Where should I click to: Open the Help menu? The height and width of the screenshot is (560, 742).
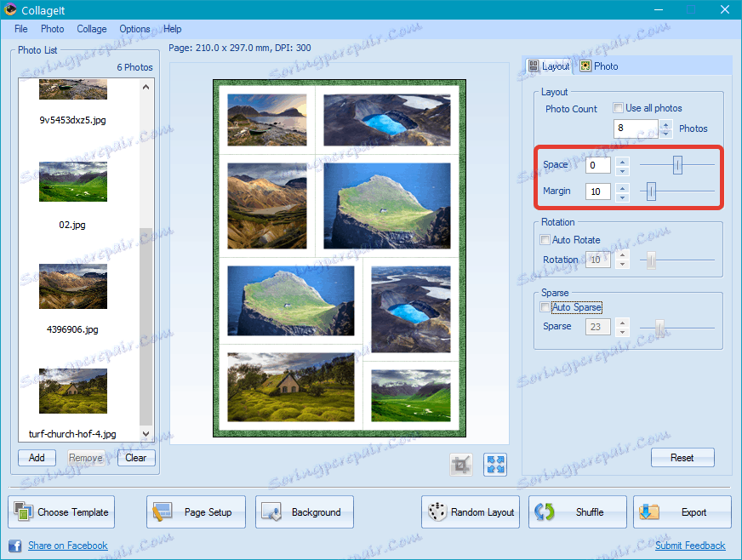pos(172,29)
